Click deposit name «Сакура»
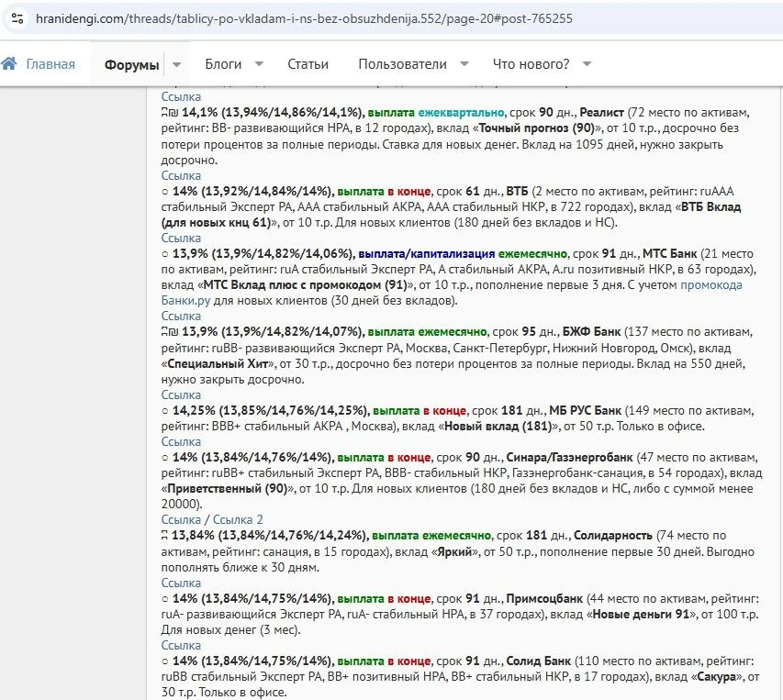Viewport: 783px width, 700px height. click(717, 676)
